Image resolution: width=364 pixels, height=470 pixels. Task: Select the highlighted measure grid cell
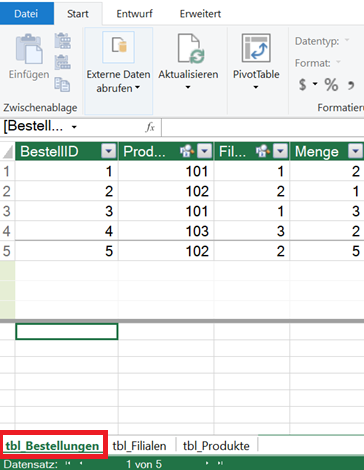point(67,332)
